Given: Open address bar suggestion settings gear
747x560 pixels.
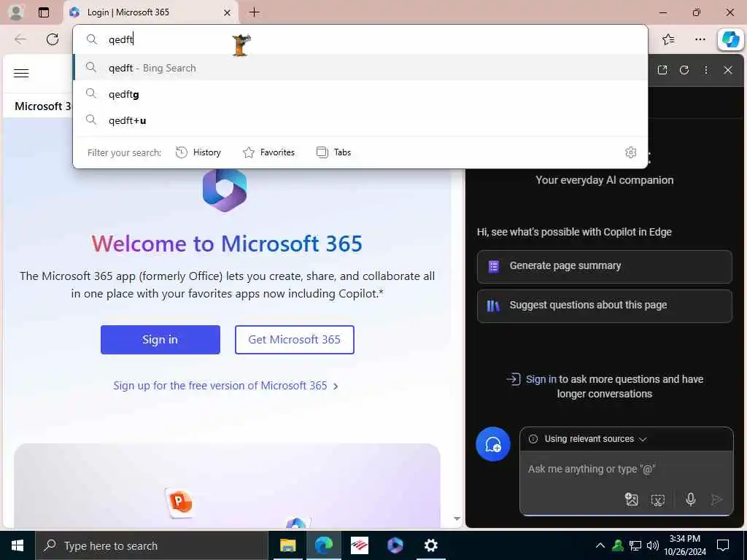Looking at the screenshot, I should [x=631, y=152].
